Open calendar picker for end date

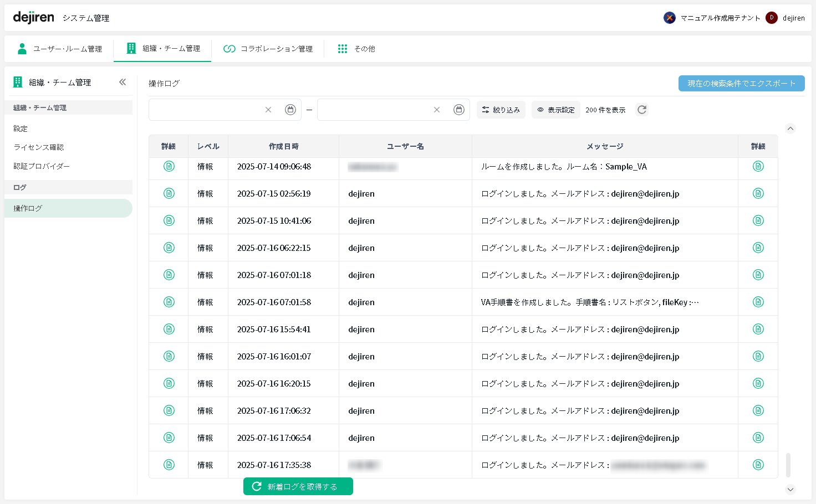click(x=458, y=110)
